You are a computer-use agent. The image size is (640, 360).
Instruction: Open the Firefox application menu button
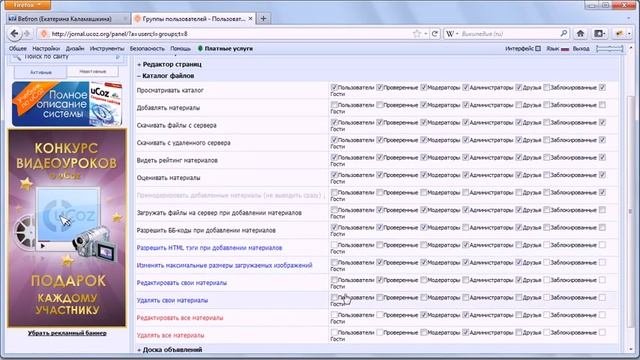click(28, 5)
